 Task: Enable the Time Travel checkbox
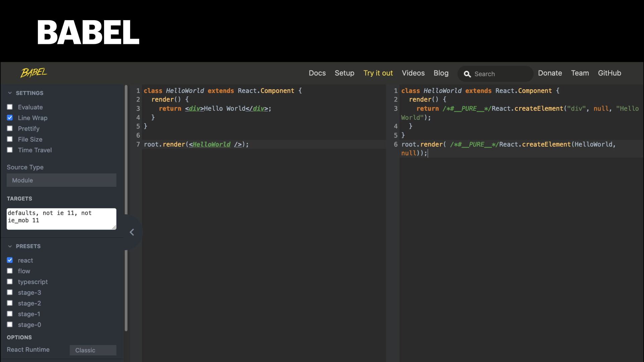coord(10,150)
